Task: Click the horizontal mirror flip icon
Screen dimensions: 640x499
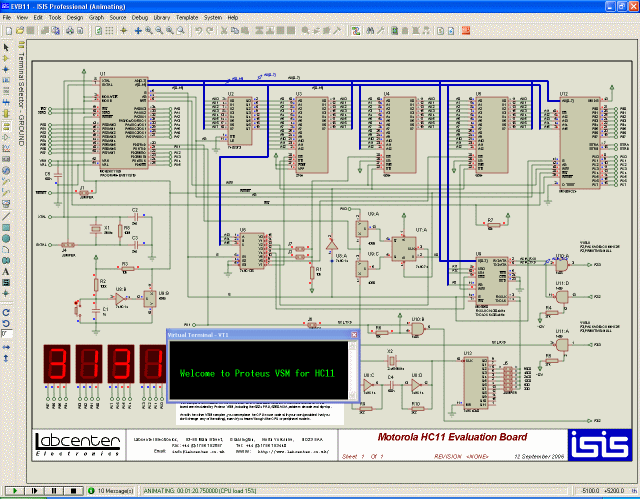Action: tap(6, 349)
